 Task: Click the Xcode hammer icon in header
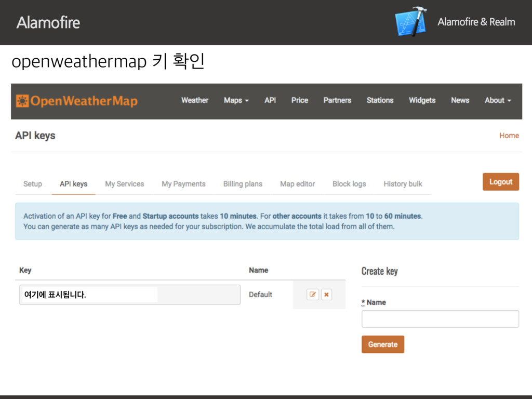411,22
